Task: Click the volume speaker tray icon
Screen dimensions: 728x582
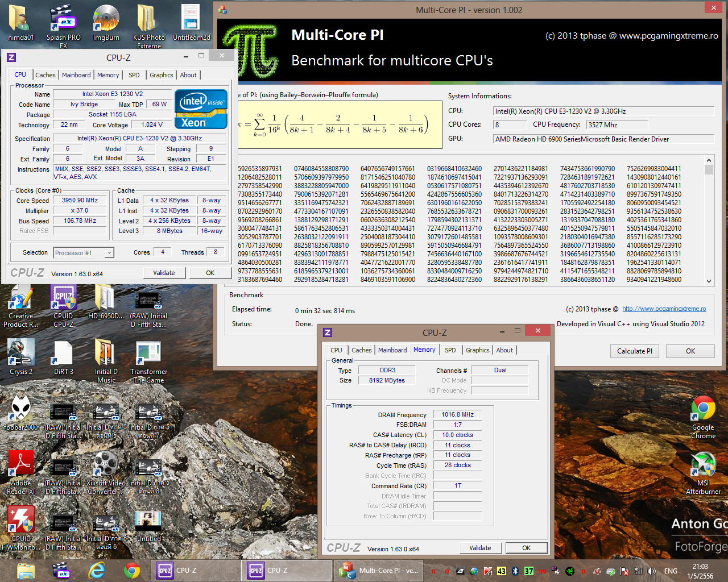Action: point(652,571)
